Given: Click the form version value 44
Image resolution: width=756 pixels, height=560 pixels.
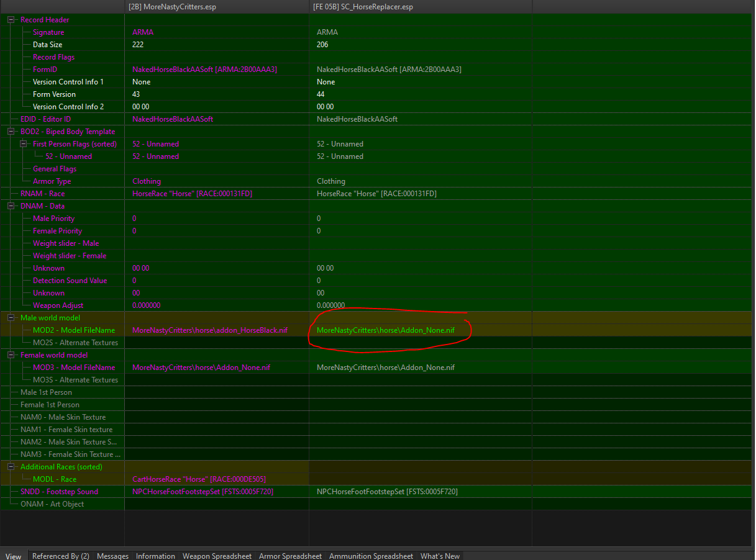Looking at the screenshot, I should 321,94.
